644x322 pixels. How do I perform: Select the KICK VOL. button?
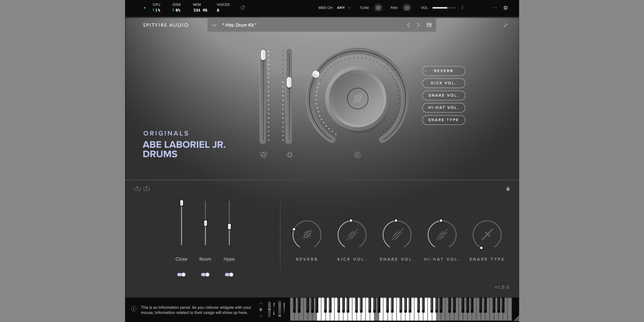[443, 83]
